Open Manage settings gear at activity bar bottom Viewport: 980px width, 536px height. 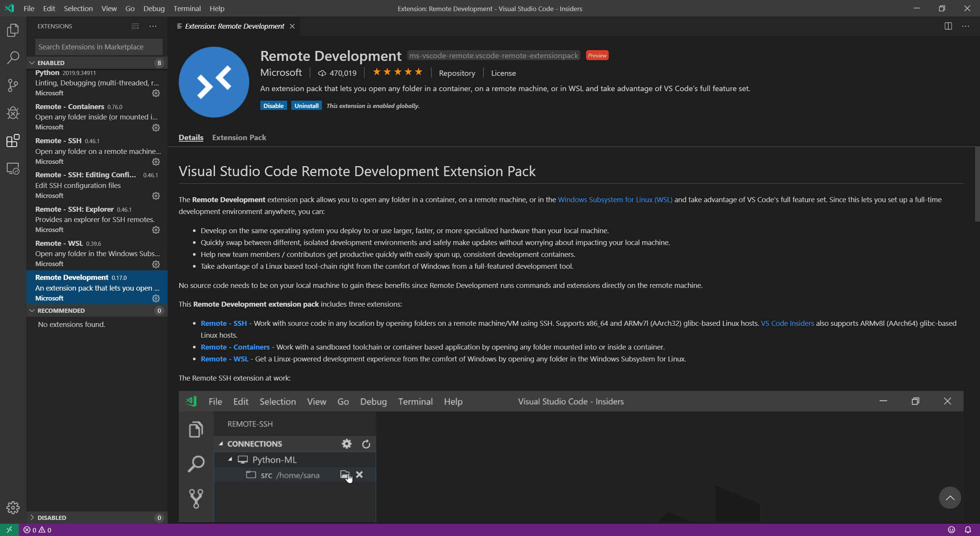pos(13,508)
